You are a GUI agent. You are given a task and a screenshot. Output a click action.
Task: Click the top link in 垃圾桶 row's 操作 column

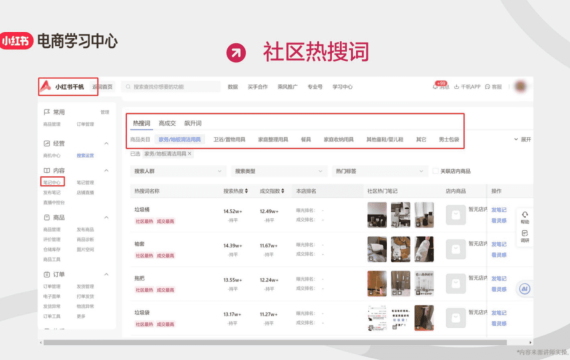pyautogui.click(x=499, y=210)
